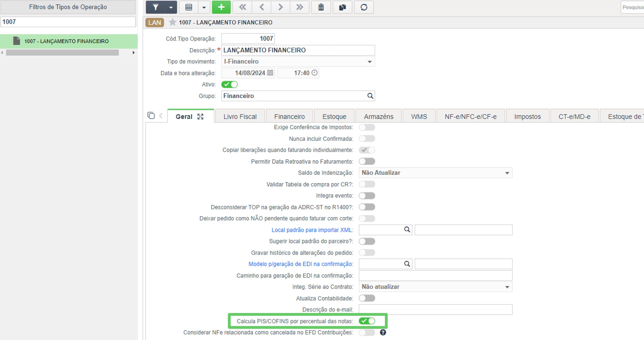Click the LAN badge label

tap(154, 23)
